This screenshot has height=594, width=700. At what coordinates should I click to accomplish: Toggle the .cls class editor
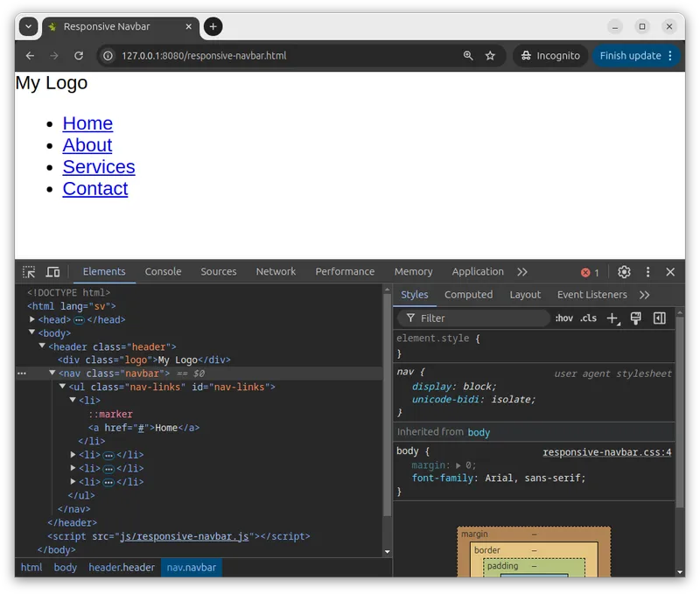(x=589, y=318)
